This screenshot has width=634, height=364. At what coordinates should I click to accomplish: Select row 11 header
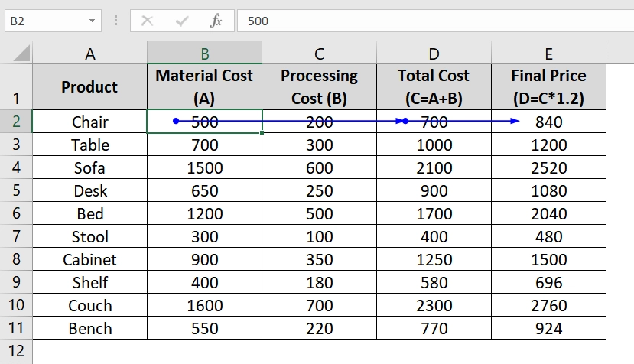[16, 327]
